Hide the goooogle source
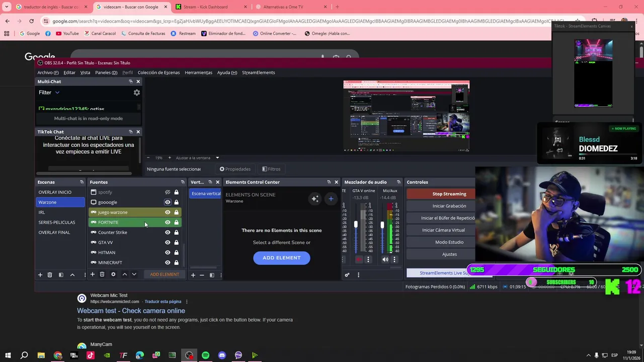Screen dimensions: 644x362 [x=168, y=202]
